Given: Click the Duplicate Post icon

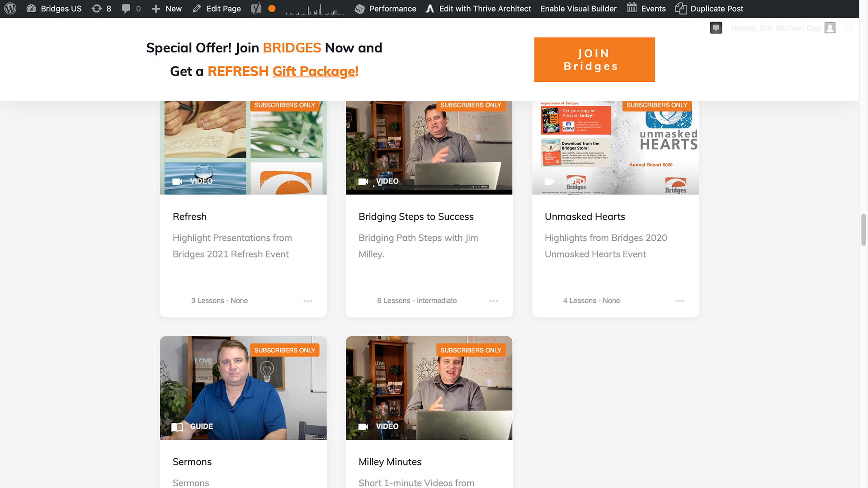Looking at the screenshot, I should click(x=679, y=8).
